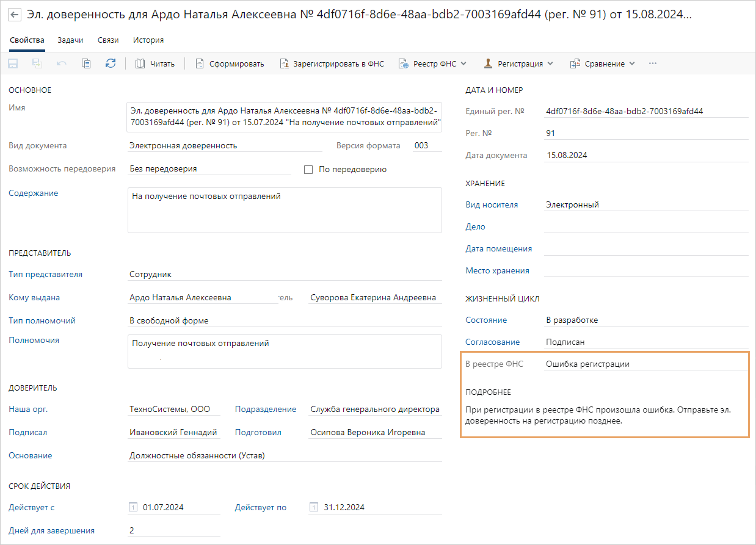Click the Содержание text field
The height and width of the screenshot is (545, 756).
click(284, 210)
